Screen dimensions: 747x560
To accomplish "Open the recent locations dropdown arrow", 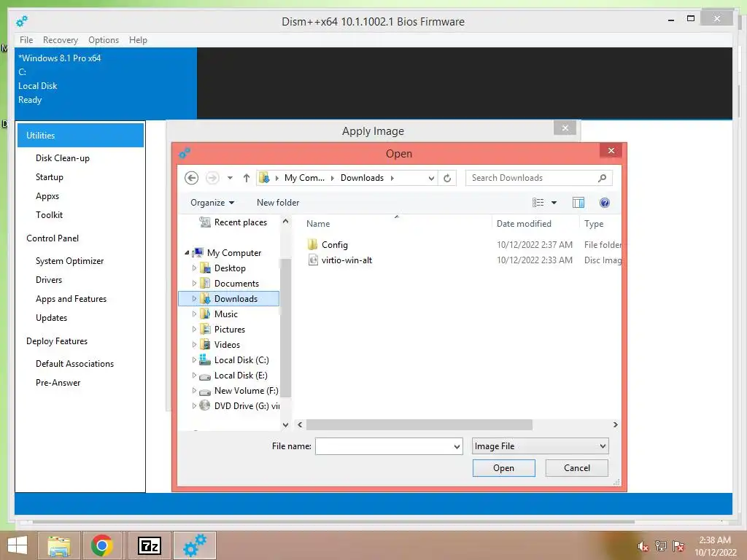I will click(230, 178).
